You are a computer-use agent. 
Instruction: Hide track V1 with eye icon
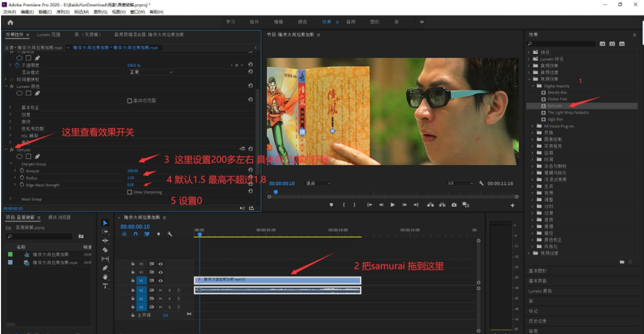160,281
